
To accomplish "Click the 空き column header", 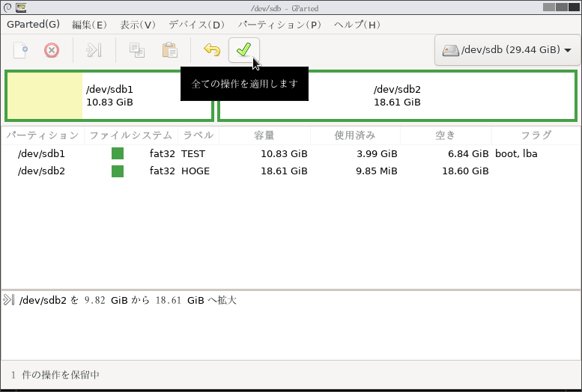I will coord(446,135).
